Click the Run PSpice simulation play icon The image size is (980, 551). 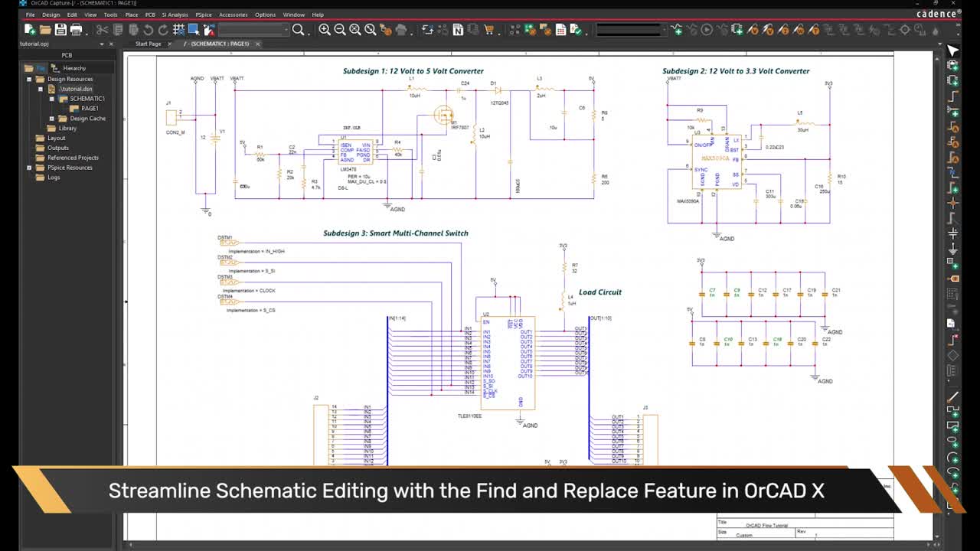point(707,30)
